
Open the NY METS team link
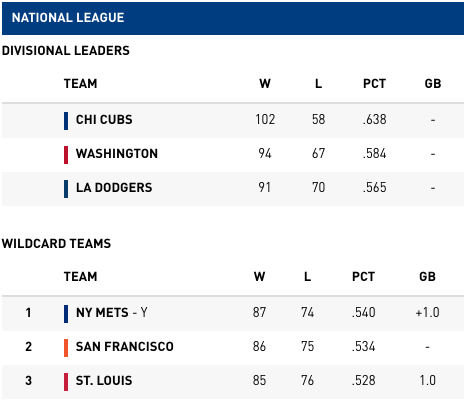(x=102, y=313)
